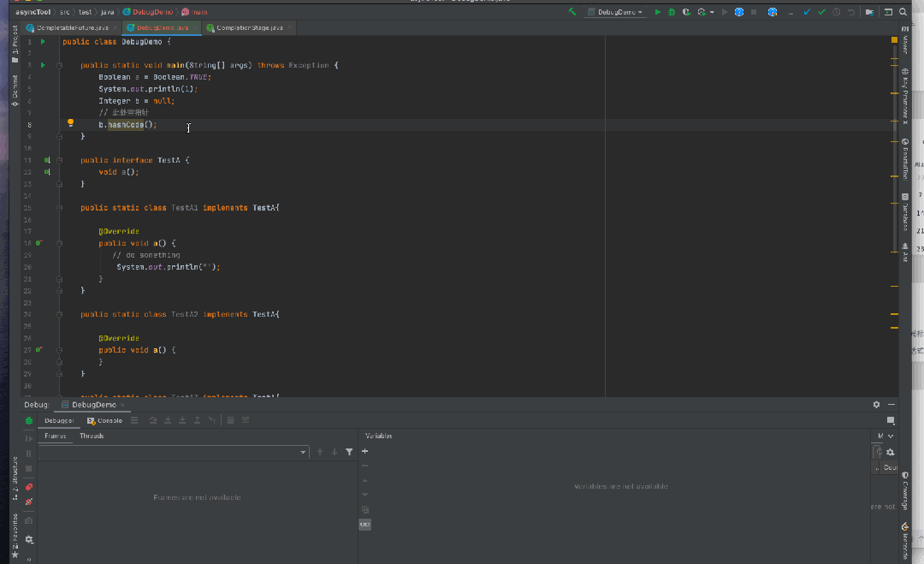Viewport: 924px width, 564px height.
Task: Open the debug panel settings gear
Action: point(876,404)
